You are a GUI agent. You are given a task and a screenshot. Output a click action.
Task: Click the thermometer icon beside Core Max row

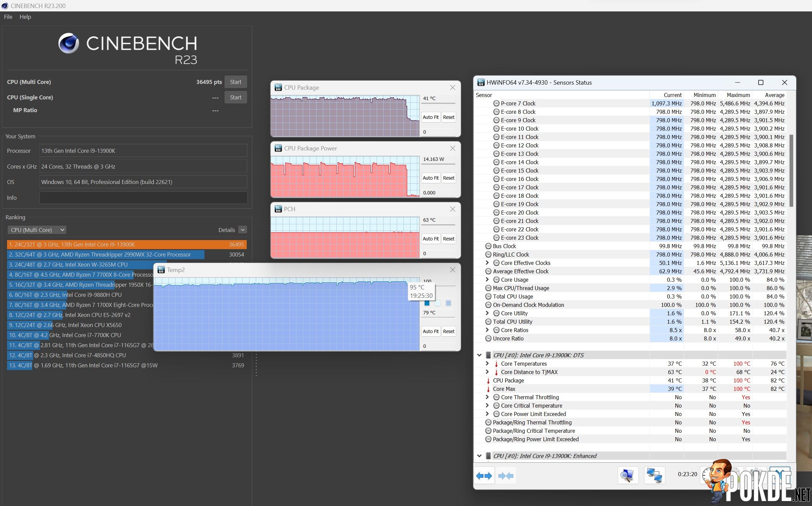point(488,389)
